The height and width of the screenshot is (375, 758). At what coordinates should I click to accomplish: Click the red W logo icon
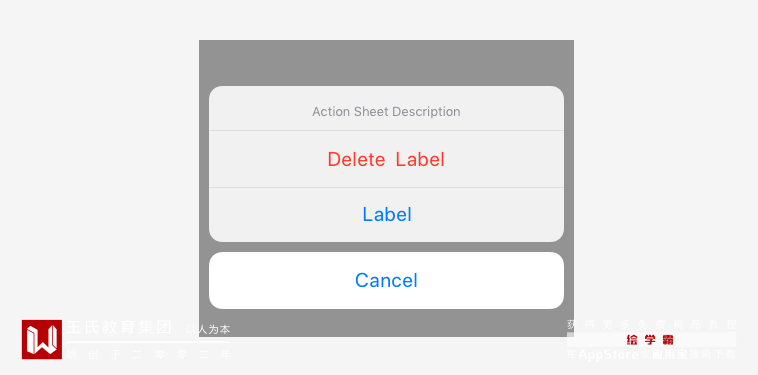click(x=42, y=339)
